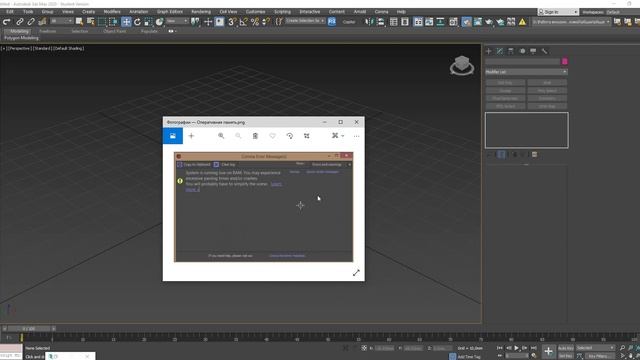Click the Use Pivot Point Center icon
Image resolution: width=640 pixels, height=360 pixels.
196,22
